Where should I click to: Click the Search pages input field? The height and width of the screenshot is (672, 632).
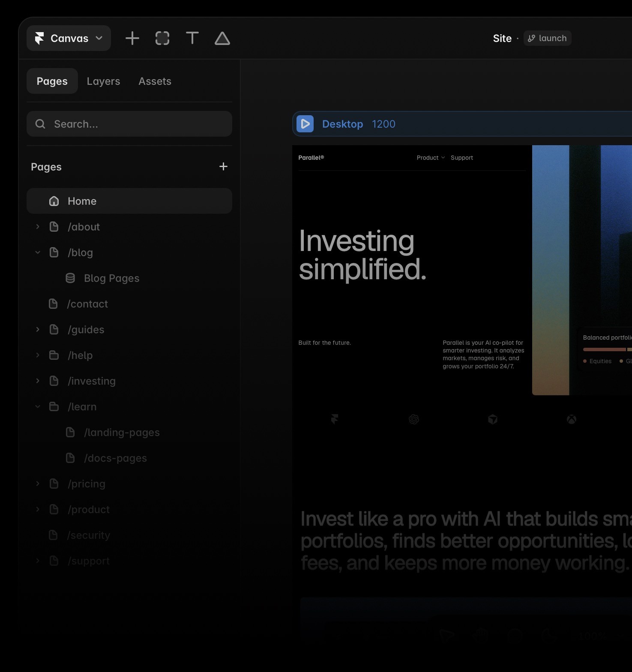pos(129,124)
